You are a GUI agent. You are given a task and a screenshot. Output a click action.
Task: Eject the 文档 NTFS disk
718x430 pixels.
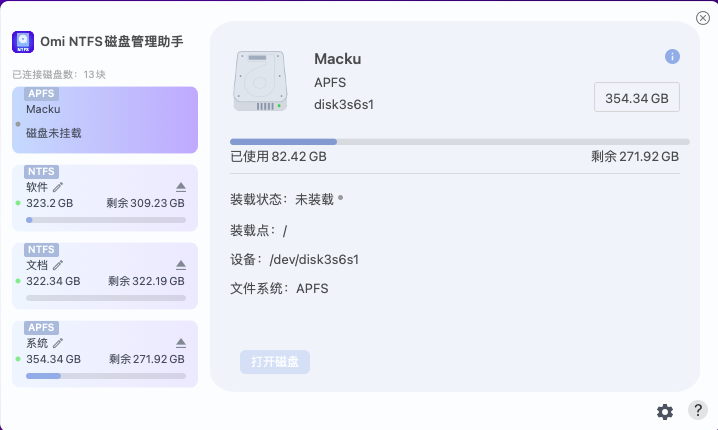point(181,265)
